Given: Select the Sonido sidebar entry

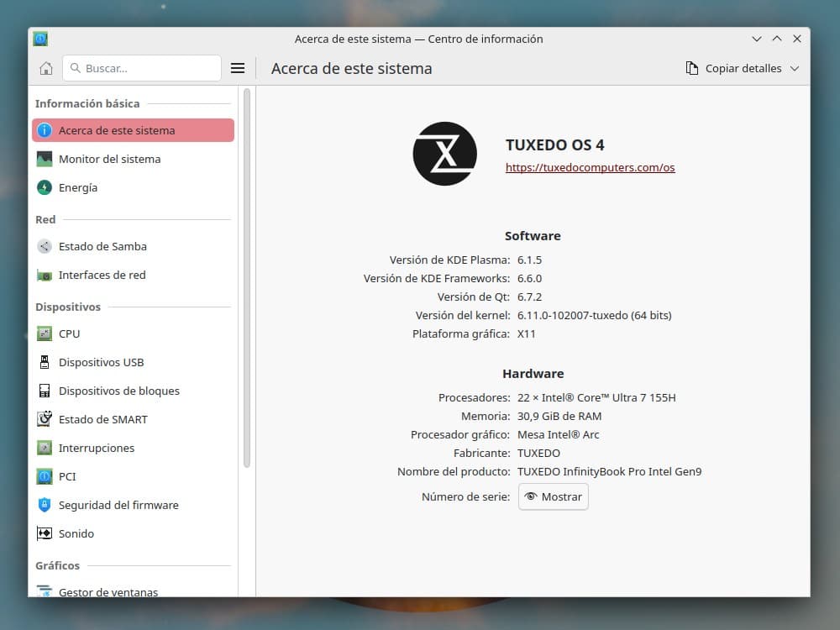Looking at the screenshot, I should pos(133,533).
